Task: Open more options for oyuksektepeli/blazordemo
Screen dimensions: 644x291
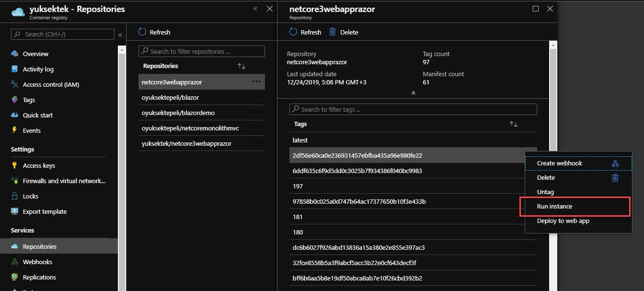Action: 256,113
